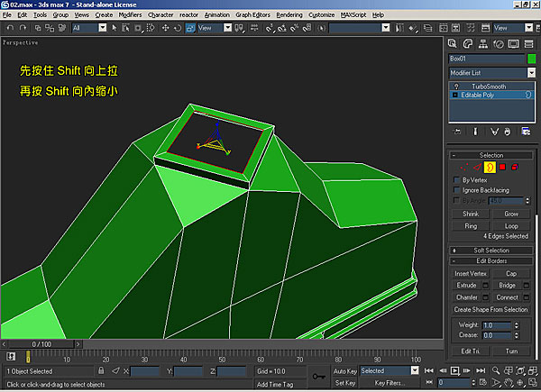
Task: Select Vertex sub-object level icon
Action: tap(464, 168)
